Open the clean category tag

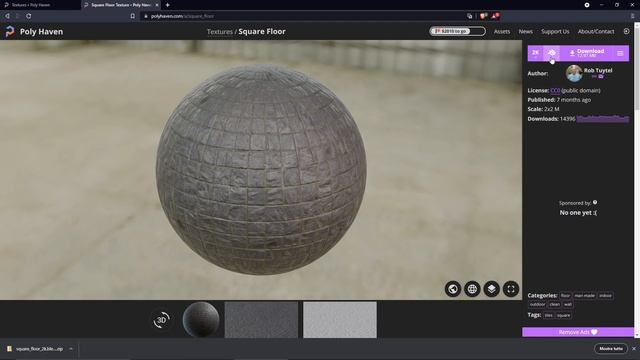tap(554, 304)
